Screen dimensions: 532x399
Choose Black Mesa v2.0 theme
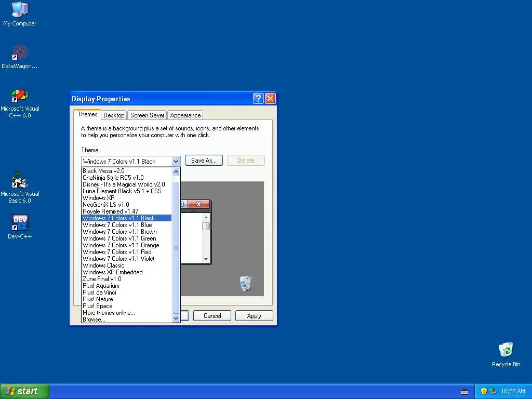click(x=127, y=170)
